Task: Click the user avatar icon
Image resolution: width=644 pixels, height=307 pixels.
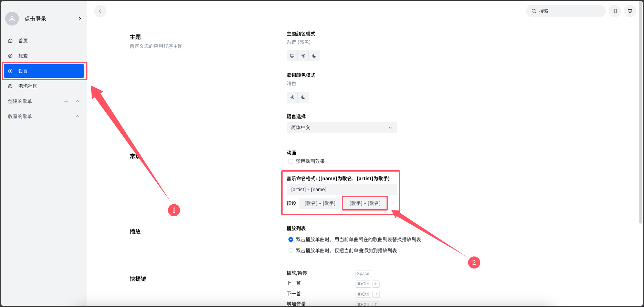Action: click(x=12, y=19)
